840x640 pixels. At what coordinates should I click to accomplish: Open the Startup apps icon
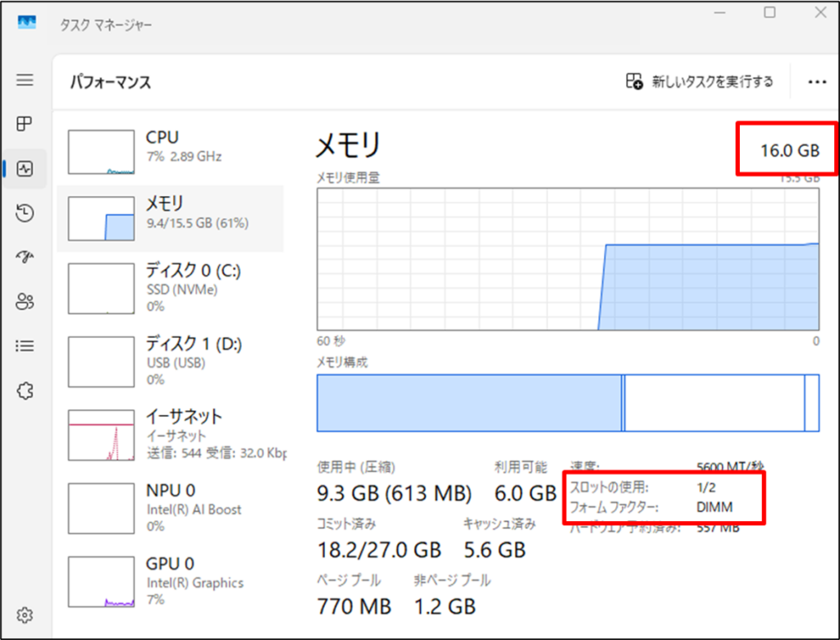click(25, 258)
